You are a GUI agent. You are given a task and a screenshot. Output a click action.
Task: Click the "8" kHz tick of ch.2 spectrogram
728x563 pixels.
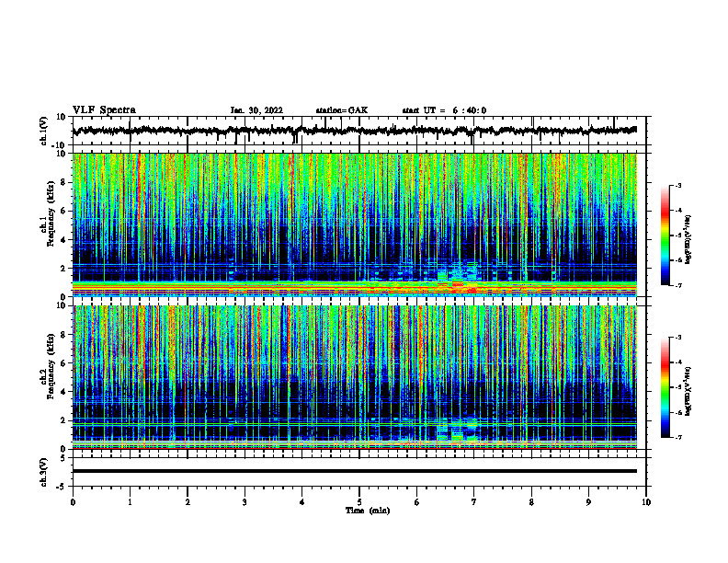tap(63, 335)
